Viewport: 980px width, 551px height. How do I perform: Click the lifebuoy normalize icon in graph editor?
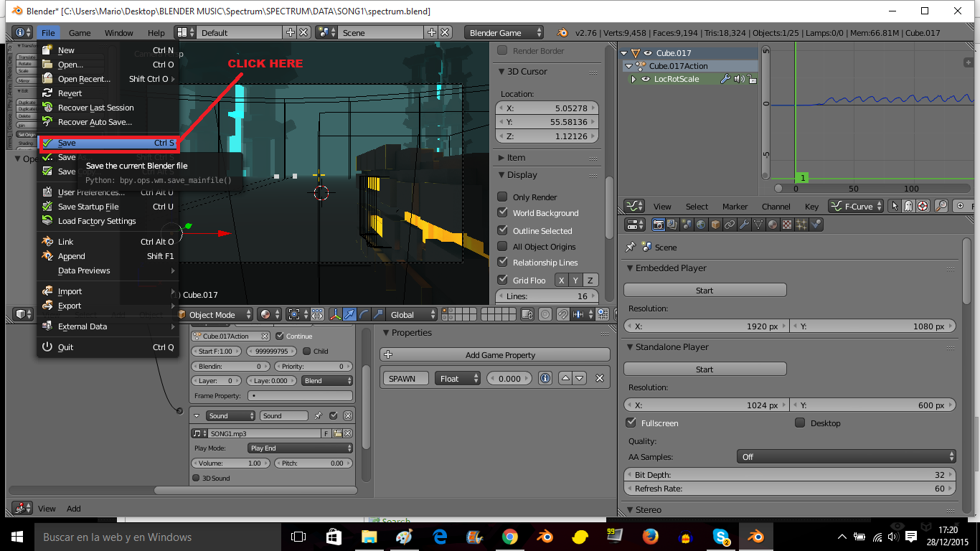(923, 206)
